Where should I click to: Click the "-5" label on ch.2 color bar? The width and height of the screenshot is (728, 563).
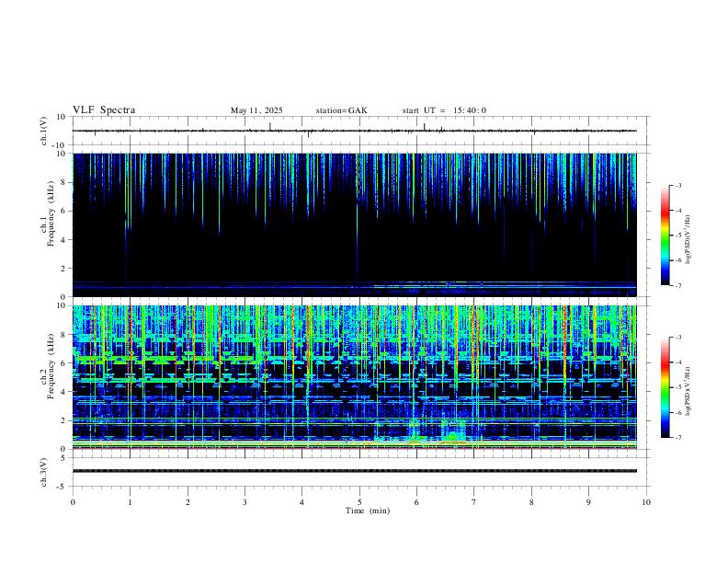(677, 387)
